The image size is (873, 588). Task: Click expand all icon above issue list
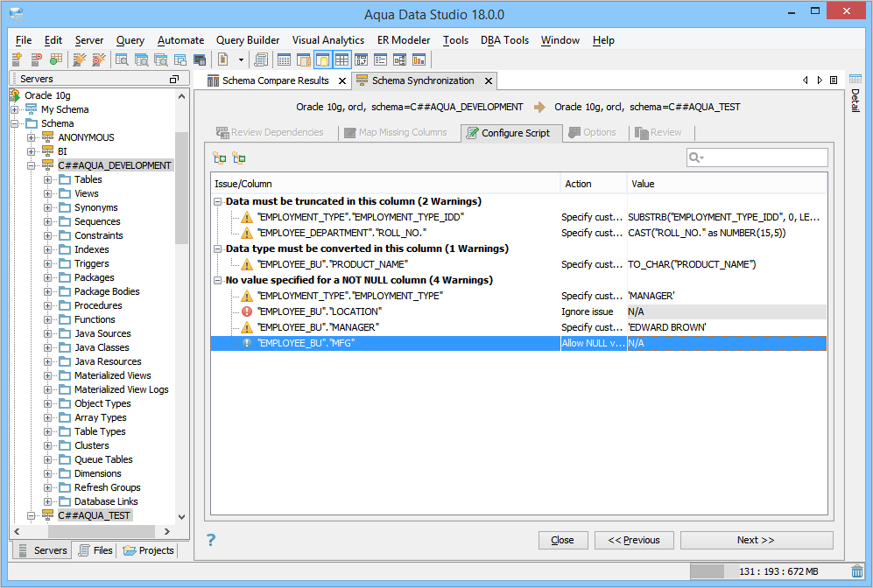[220, 158]
